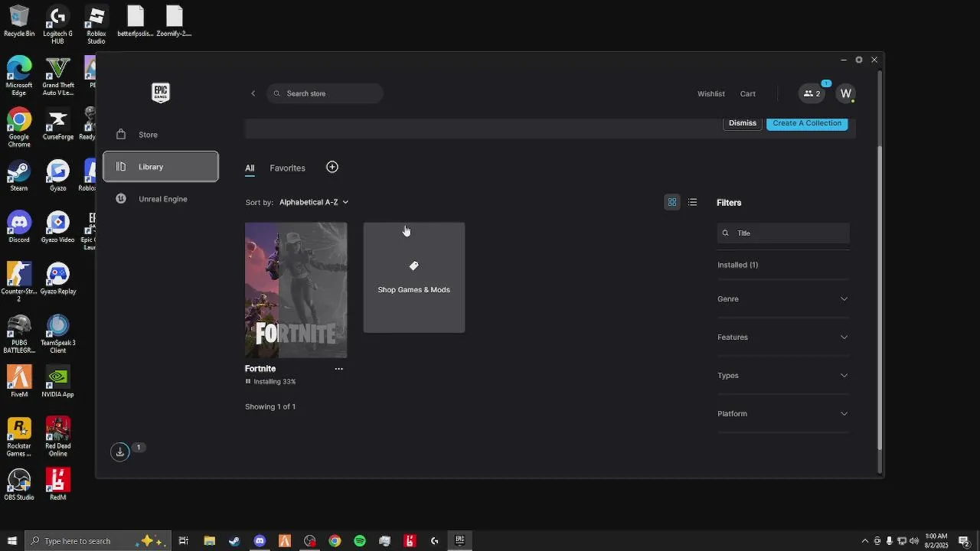This screenshot has height=551, width=980.
Task: Expand the Types filter
Action: point(782,376)
